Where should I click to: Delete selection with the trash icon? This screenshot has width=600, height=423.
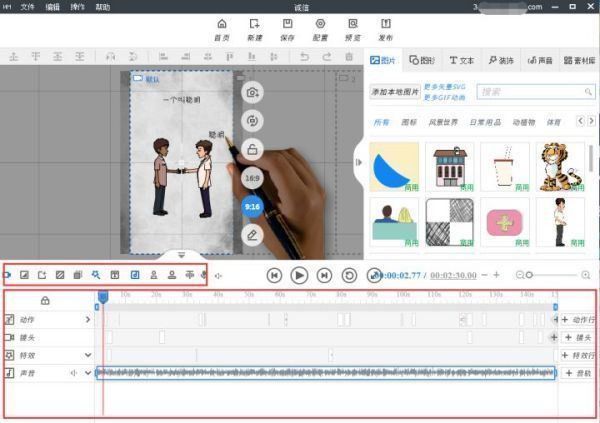click(x=349, y=57)
